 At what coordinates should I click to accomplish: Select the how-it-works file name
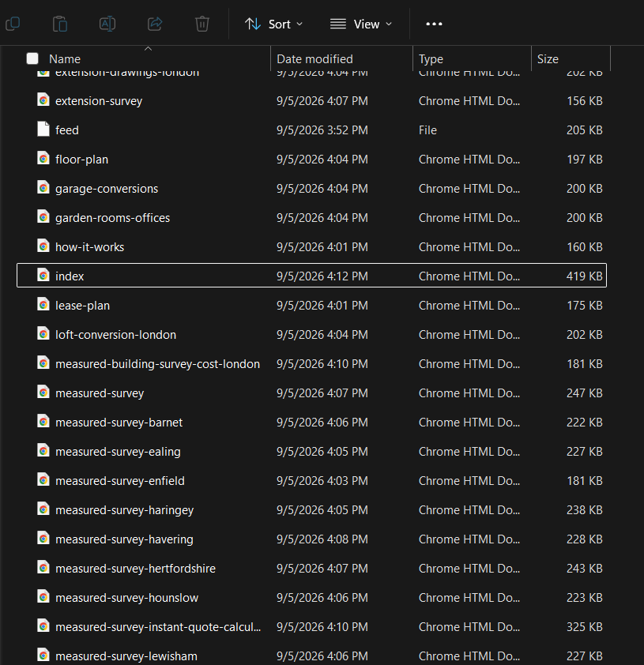(x=89, y=247)
